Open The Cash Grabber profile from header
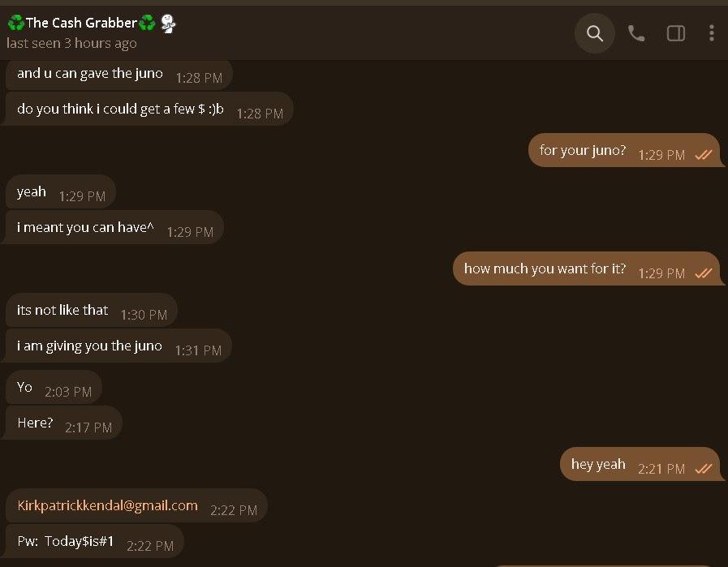The height and width of the screenshot is (567, 728). (81, 23)
